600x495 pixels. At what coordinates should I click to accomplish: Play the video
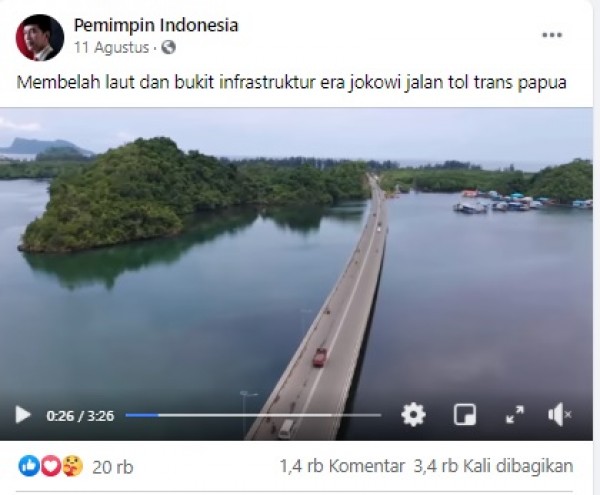pyautogui.click(x=23, y=415)
